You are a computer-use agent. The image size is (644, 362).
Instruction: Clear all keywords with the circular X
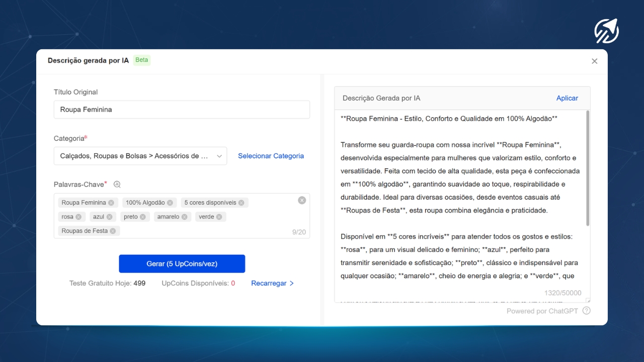pos(302,200)
